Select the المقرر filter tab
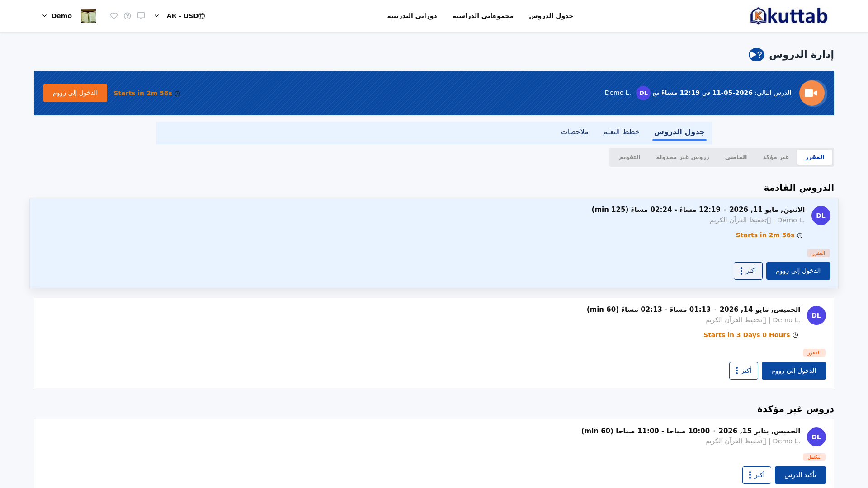Screen dimensions: 868x488 [814, 157]
